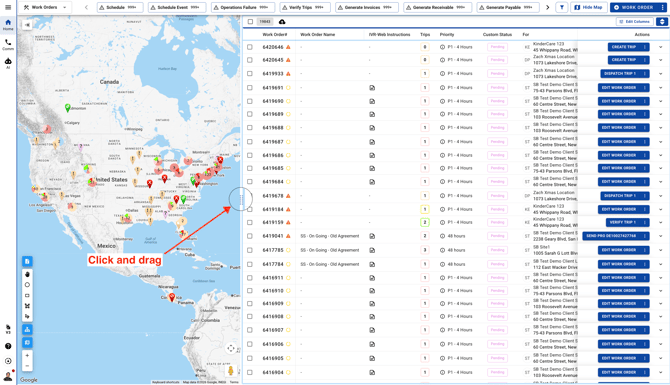
Task: Open IVR instructions note for 6419041
Action: [372, 236]
